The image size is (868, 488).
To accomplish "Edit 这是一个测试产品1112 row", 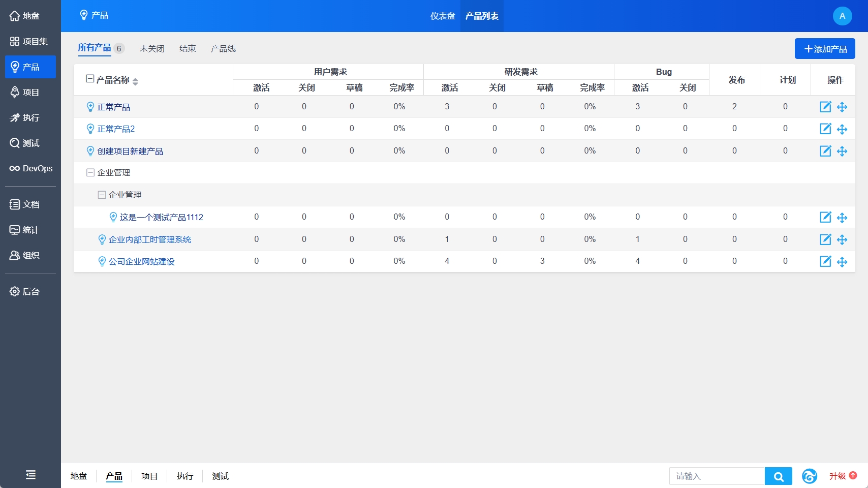I will tap(825, 217).
